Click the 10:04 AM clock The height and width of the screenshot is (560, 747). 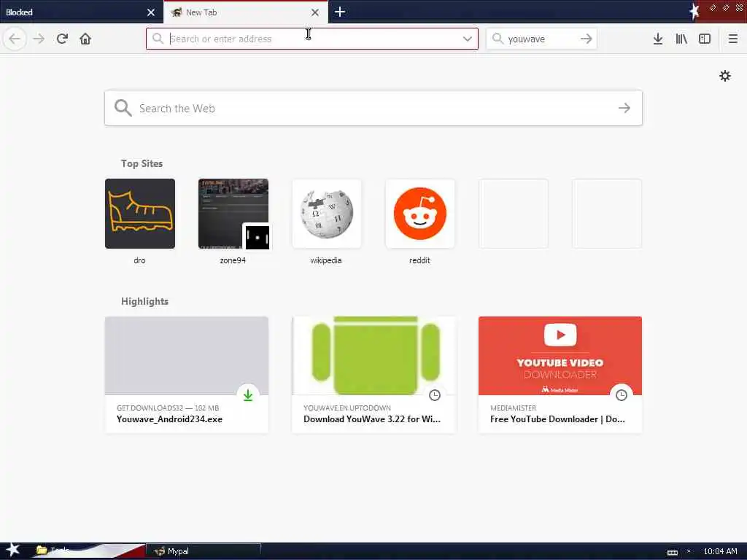720,551
